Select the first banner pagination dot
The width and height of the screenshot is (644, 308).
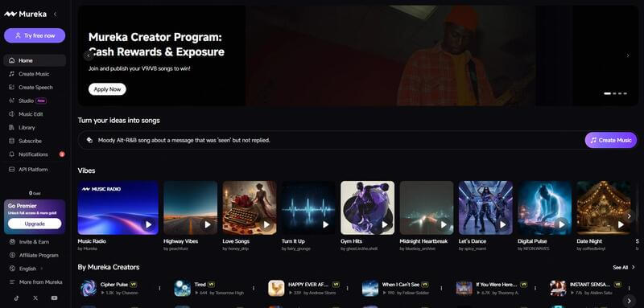point(608,93)
